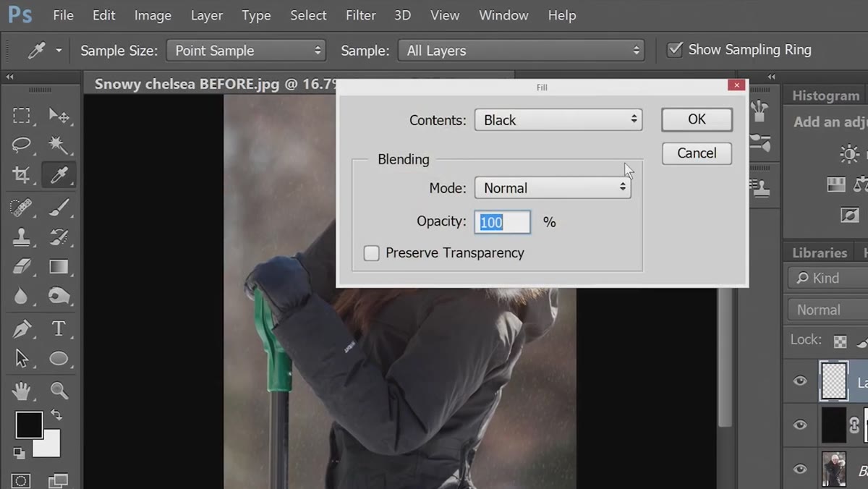This screenshot has width=868, height=489.
Task: Select the Ellipse shape tool
Action: (x=59, y=359)
